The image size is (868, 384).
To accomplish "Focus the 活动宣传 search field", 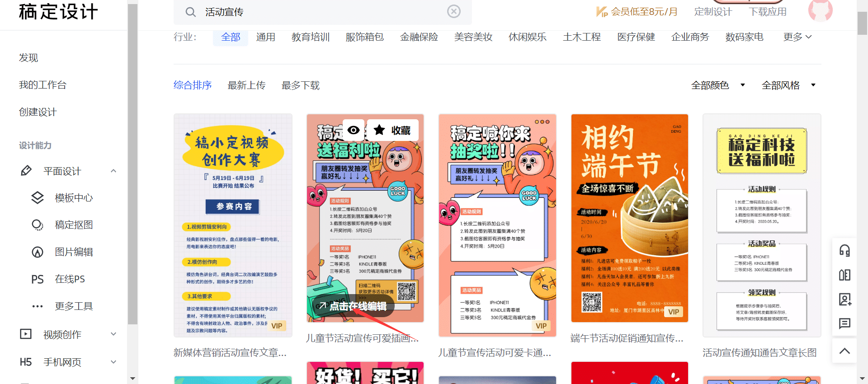I will 322,12.
